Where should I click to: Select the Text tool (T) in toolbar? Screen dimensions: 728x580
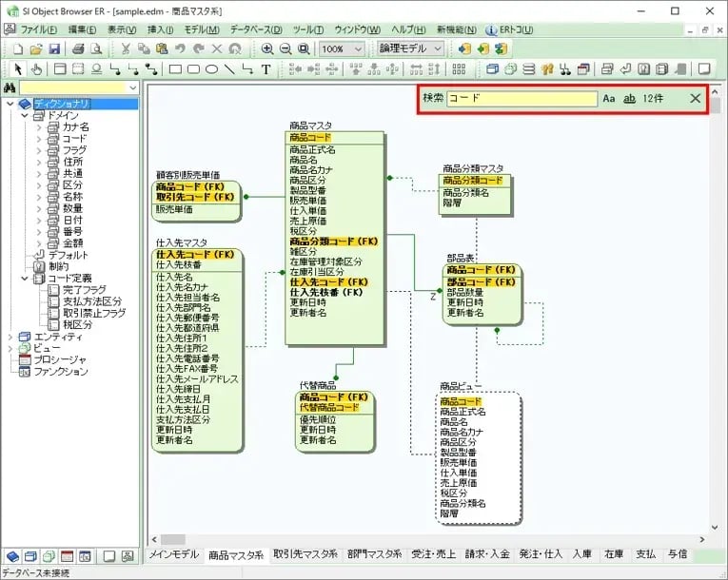[266, 69]
